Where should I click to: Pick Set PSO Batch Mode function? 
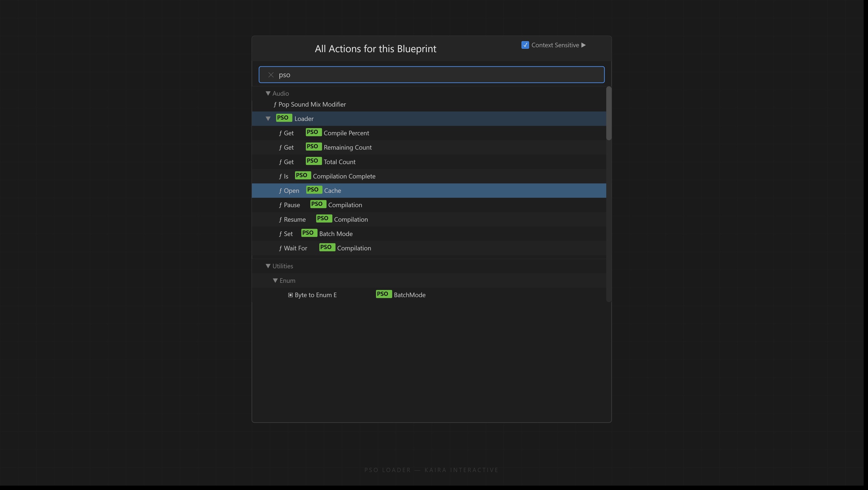tap(429, 234)
